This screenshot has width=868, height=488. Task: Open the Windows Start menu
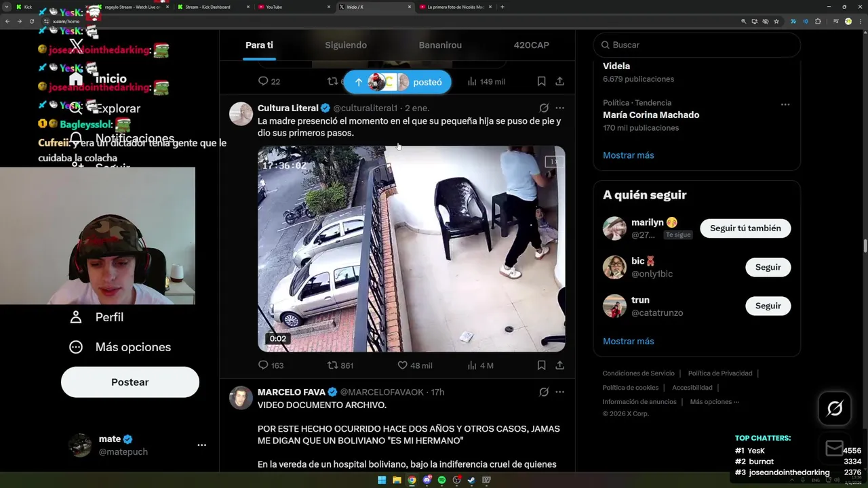pyautogui.click(x=382, y=480)
